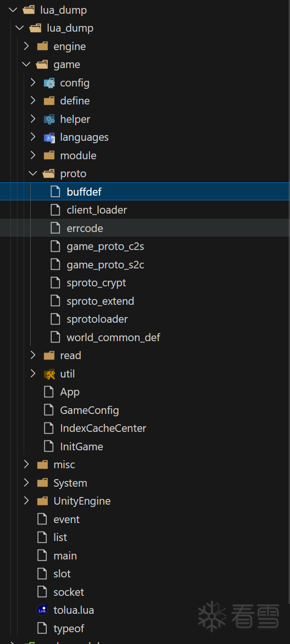The width and height of the screenshot is (290, 644).
Task: Open the sproto_crypt file
Action: [96, 283]
